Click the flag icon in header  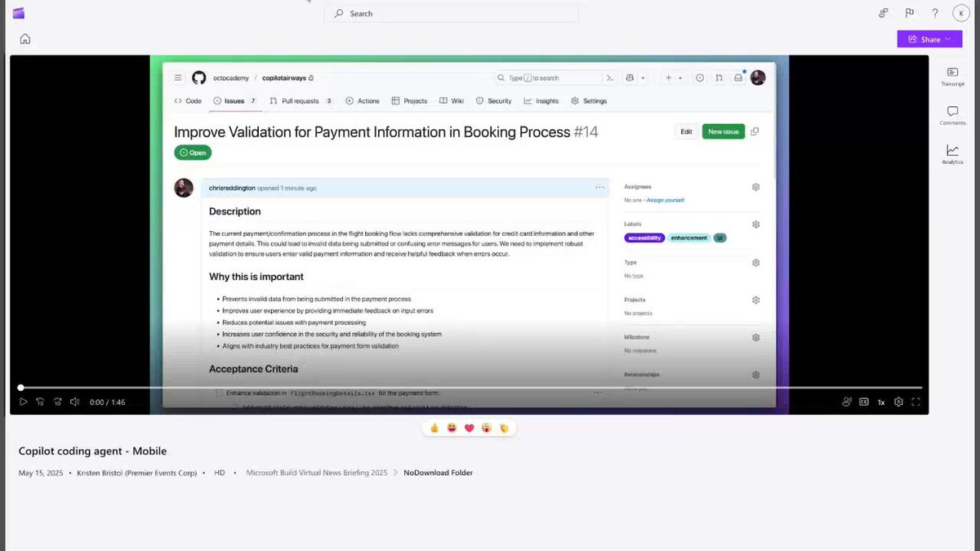909,13
